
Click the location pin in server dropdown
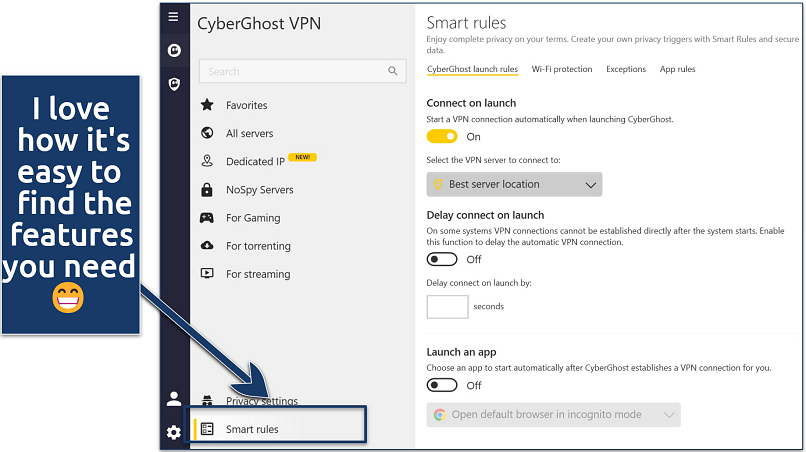point(438,184)
